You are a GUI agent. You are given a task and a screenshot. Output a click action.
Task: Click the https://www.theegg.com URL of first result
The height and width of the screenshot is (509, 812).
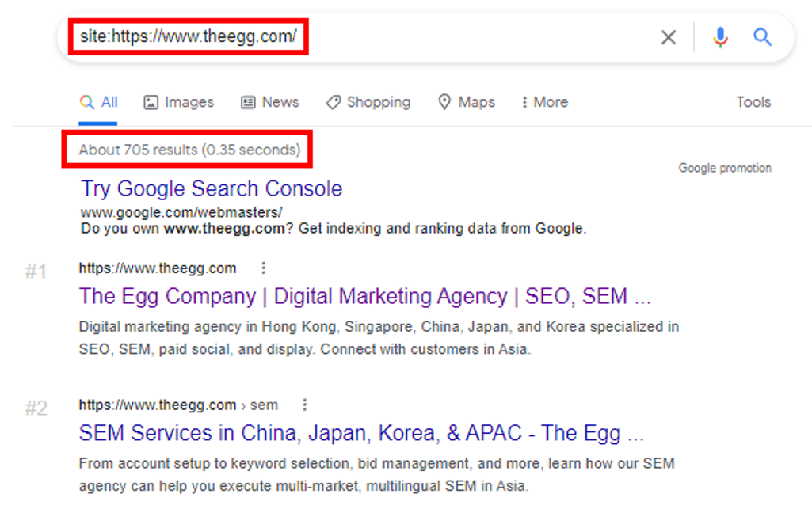[158, 268]
